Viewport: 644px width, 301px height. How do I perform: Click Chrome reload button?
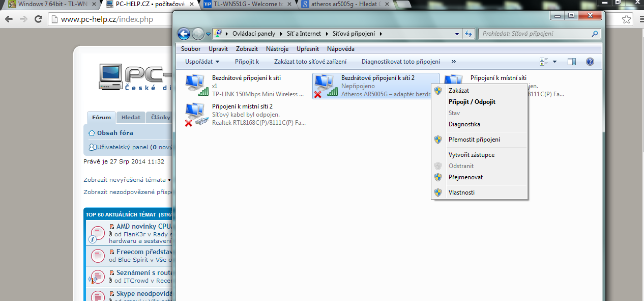[x=38, y=19]
